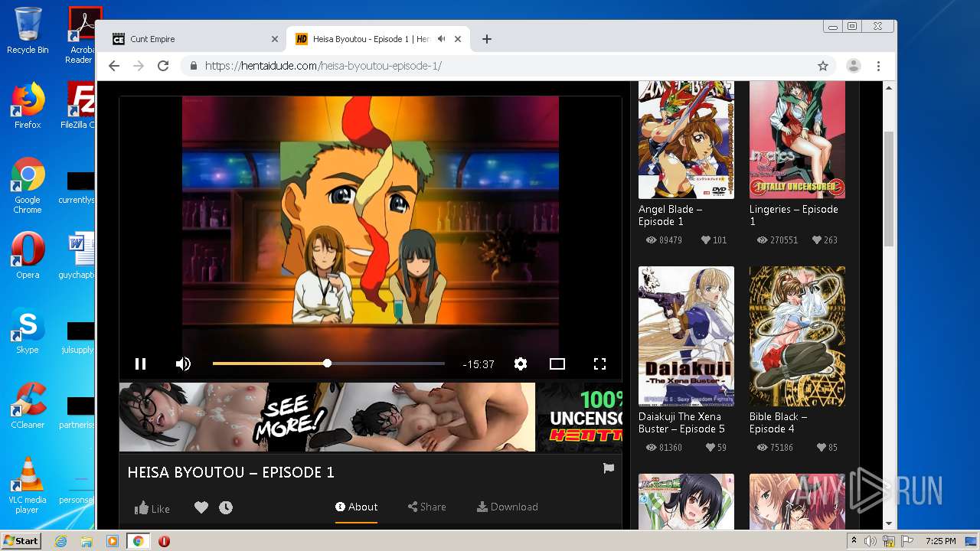
Task: Open the guychapb Word document on the desktop
Action: tap(77, 256)
